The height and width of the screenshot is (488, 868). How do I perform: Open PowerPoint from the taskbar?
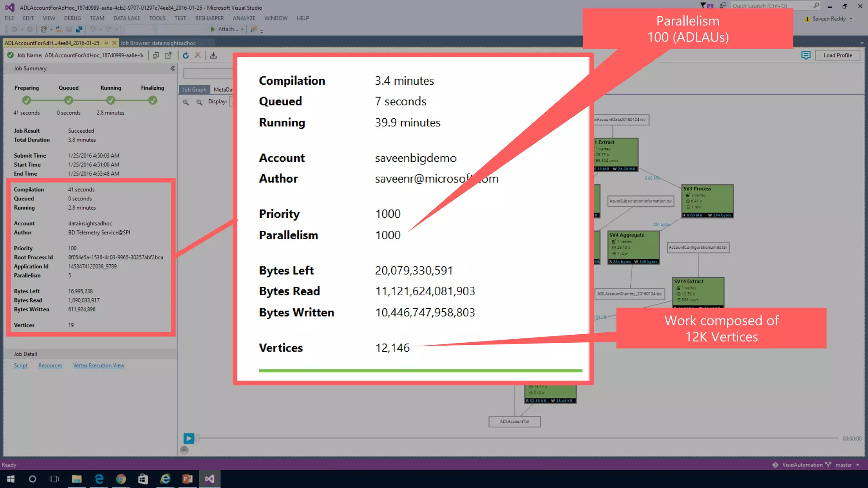[187, 479]
